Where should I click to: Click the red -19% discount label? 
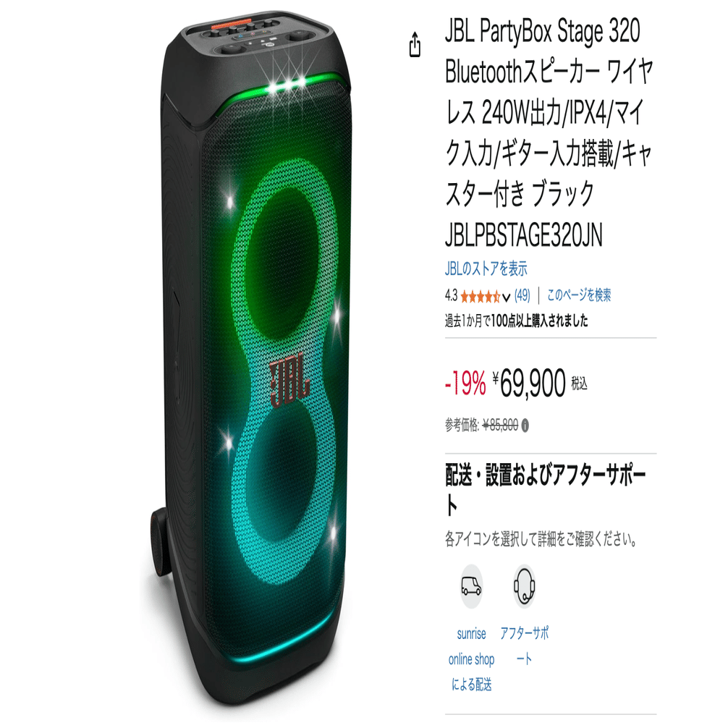click(x=465, y=384)
